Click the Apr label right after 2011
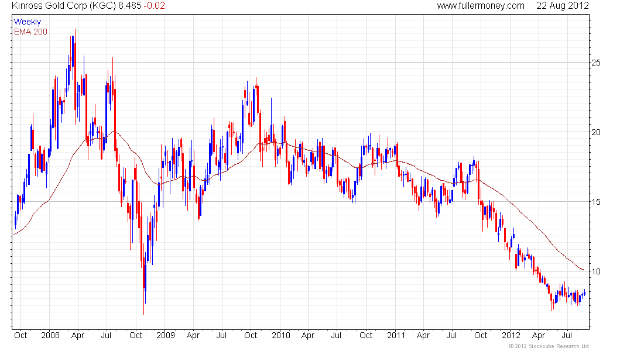This screenshot has height=351, width=644. point(423,335)
